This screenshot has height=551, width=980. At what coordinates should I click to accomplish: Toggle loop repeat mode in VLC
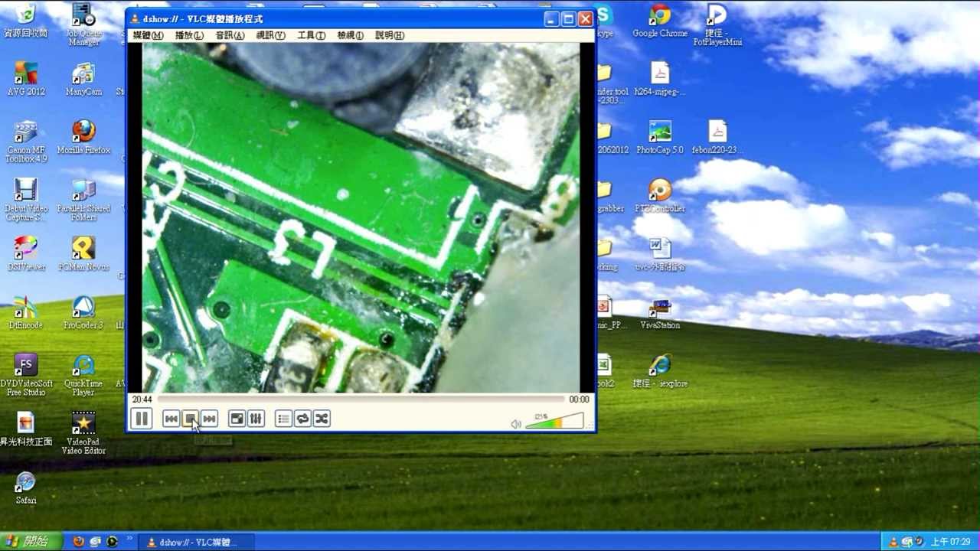(302, 419)
